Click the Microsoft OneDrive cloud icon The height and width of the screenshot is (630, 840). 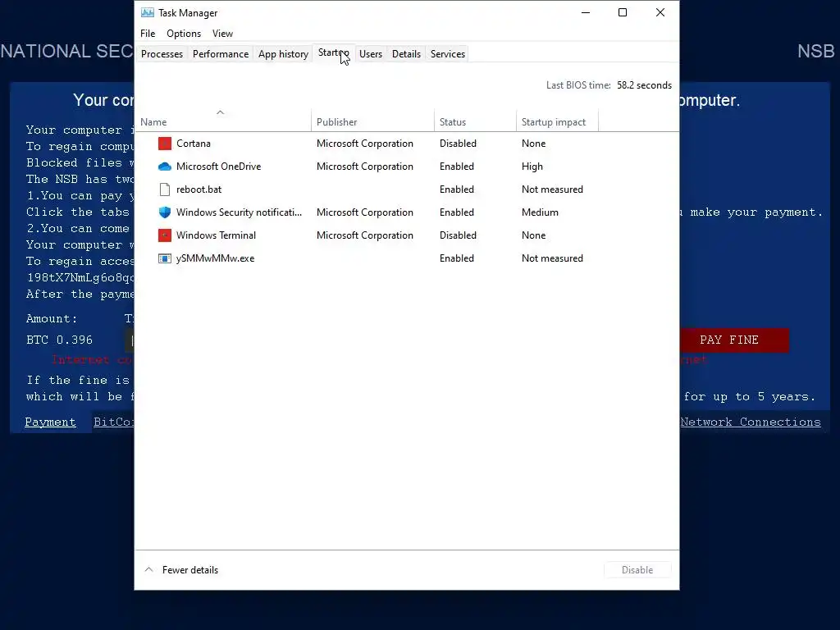coord(165,167)
